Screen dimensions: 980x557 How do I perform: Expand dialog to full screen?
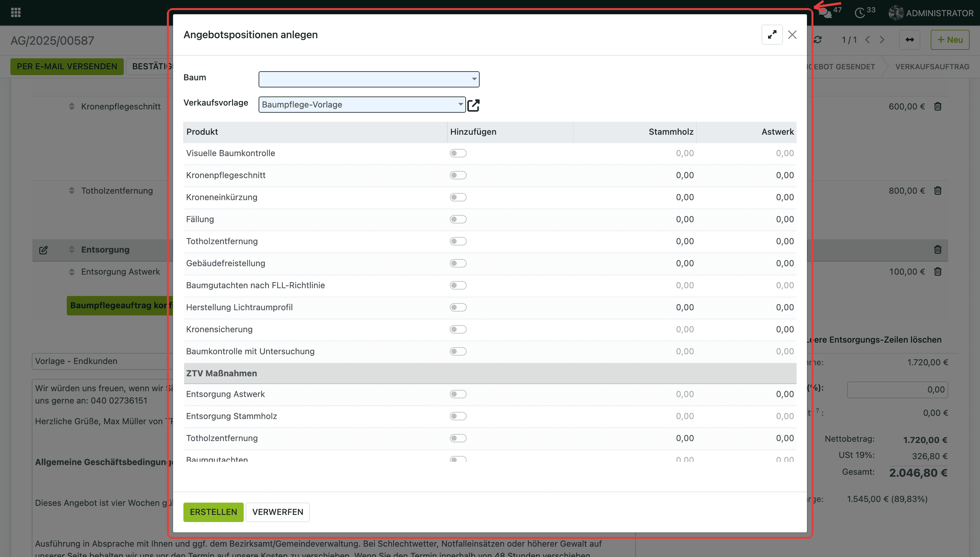[x=772, y=35]
